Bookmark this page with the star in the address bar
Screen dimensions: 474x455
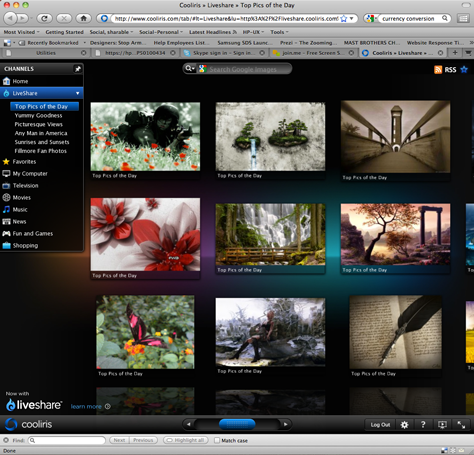click(344, 19)
